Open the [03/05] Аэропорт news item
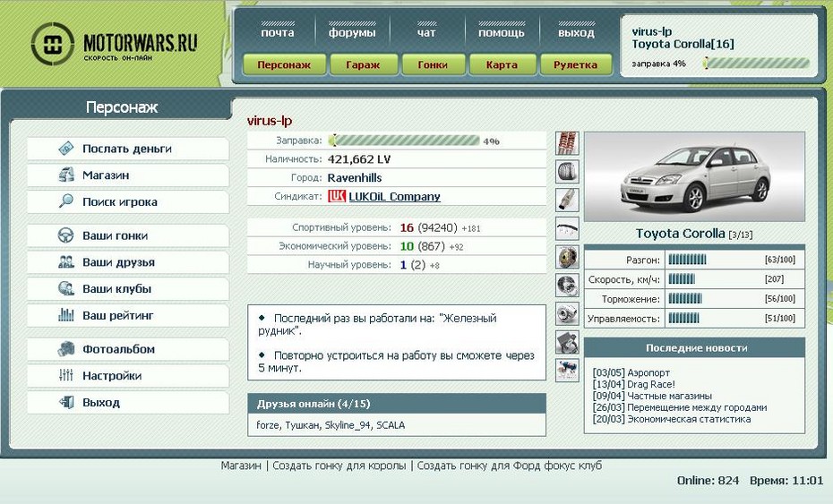 [631, 372]
